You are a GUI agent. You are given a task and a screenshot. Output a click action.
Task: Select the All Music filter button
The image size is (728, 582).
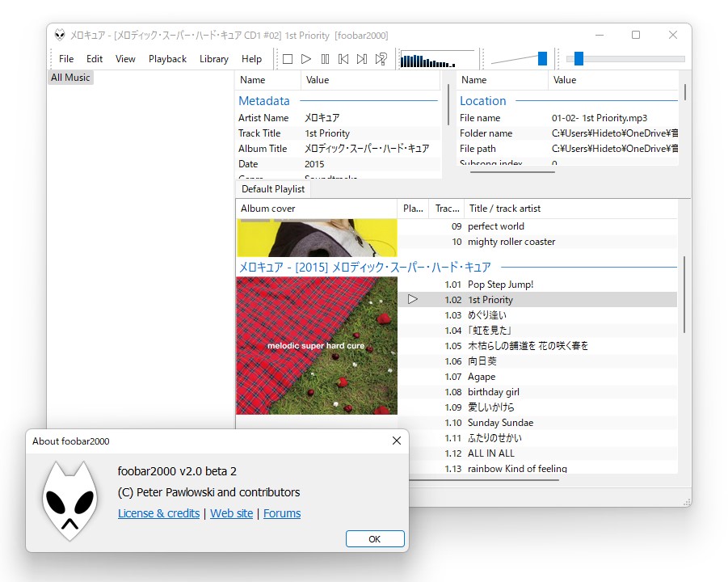69,77
